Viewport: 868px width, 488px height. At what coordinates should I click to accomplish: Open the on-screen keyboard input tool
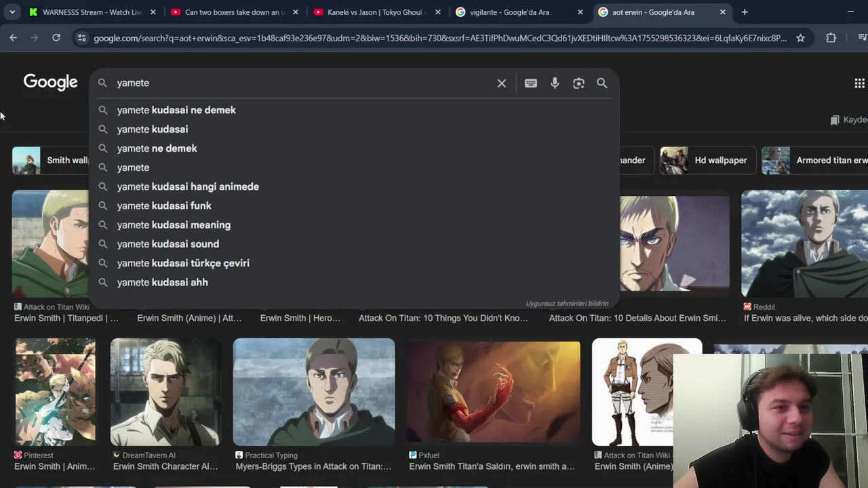tap(531, 83)
